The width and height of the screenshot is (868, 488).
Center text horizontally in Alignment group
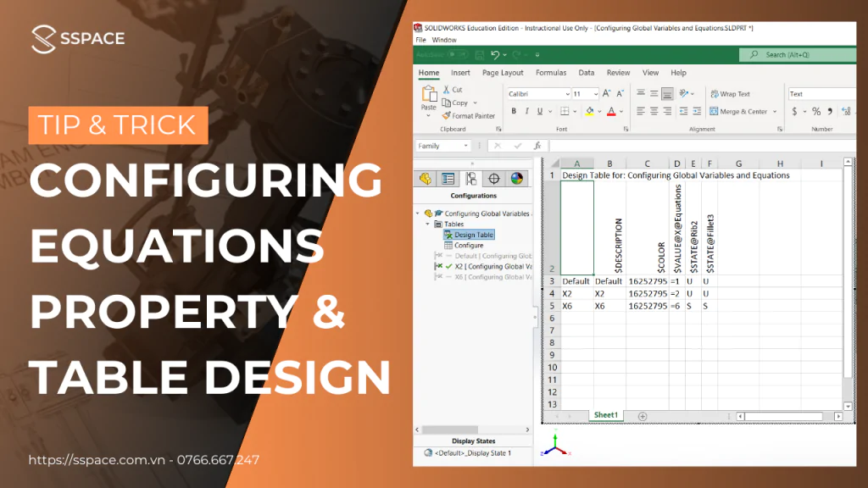[654, 111]
